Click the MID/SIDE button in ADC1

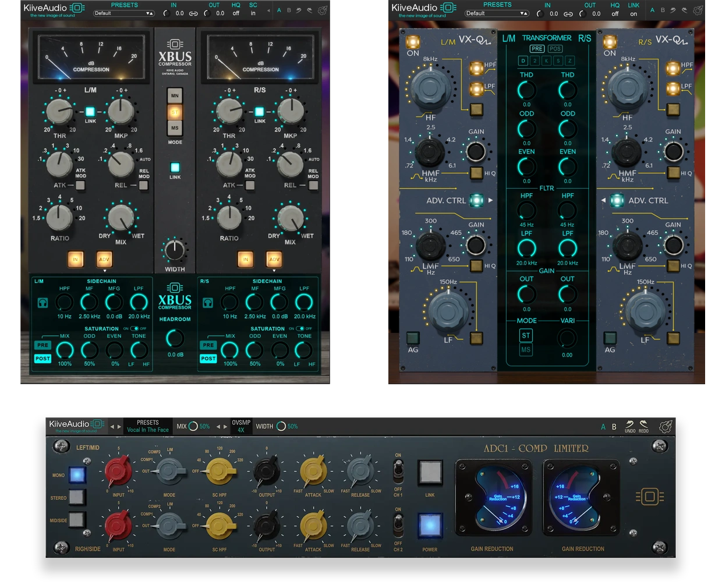tap(77, 519)
